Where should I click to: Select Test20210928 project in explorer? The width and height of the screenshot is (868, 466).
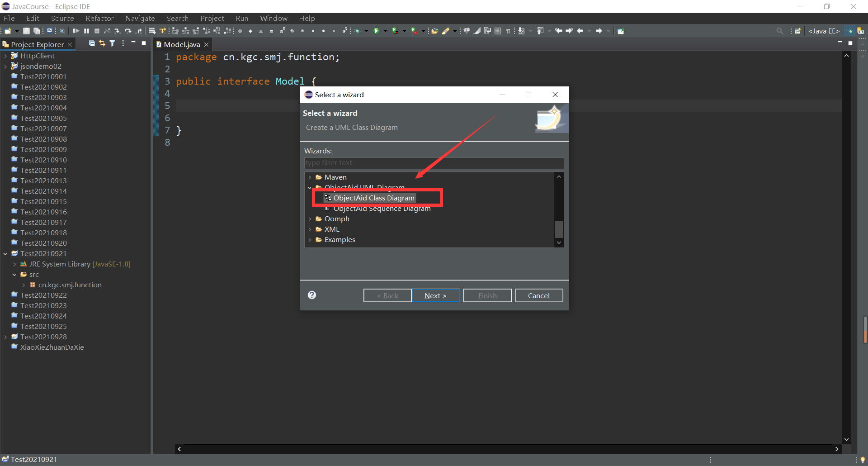coord(43,337)
